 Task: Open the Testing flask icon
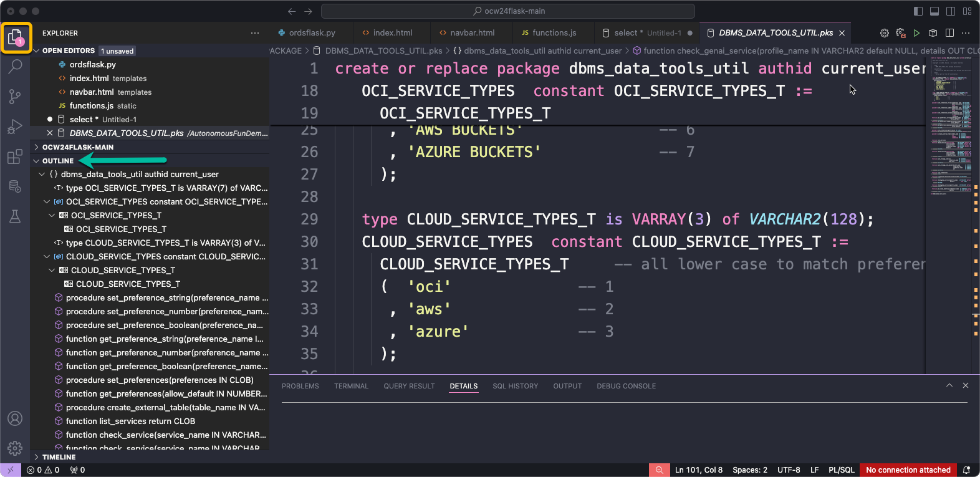[15, 216]
